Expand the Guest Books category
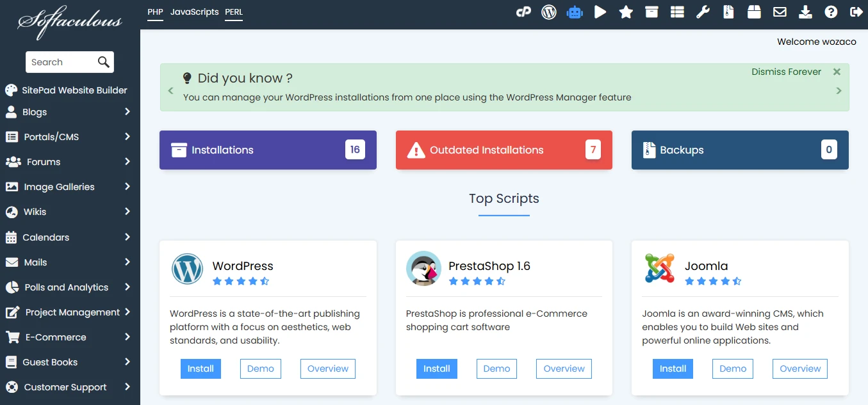Image resolution: width=868 pixels, height=405 pixels. 127,362
